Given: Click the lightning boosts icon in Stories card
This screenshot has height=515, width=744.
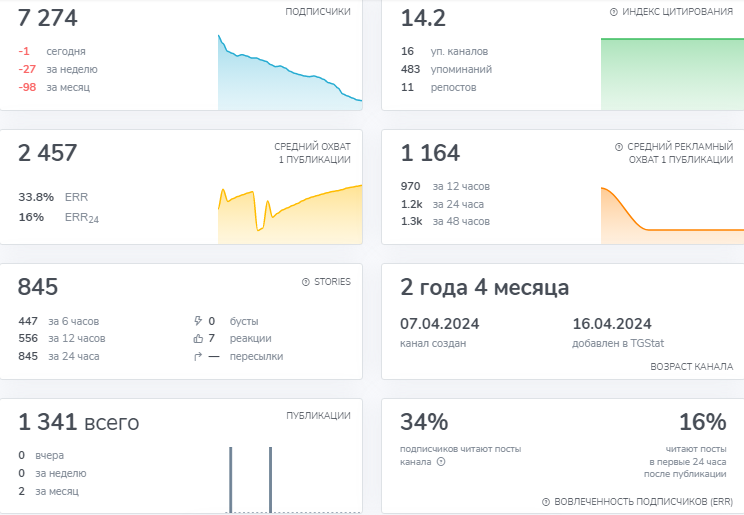Looking at the screenshot, I should coord(198,321).
